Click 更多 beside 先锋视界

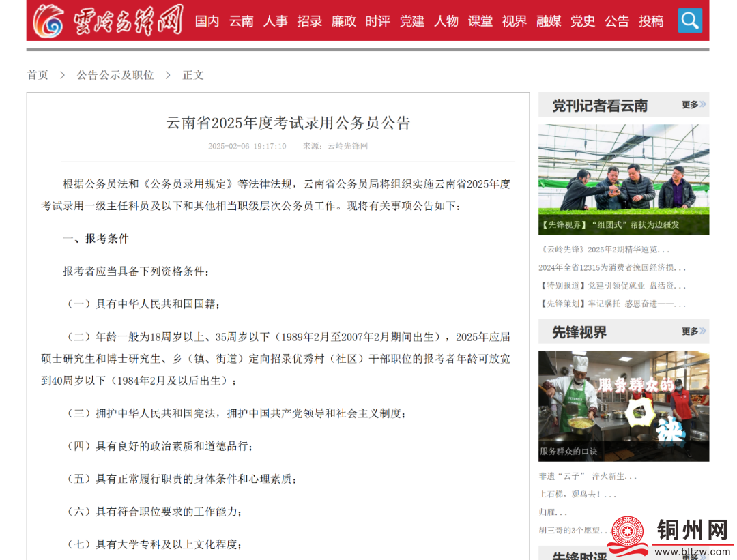coord(694,331)
